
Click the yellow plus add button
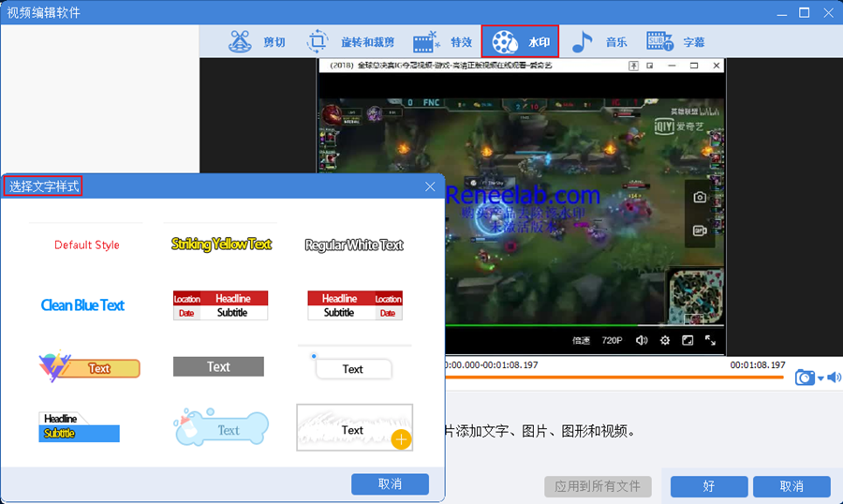pos(401,439)
